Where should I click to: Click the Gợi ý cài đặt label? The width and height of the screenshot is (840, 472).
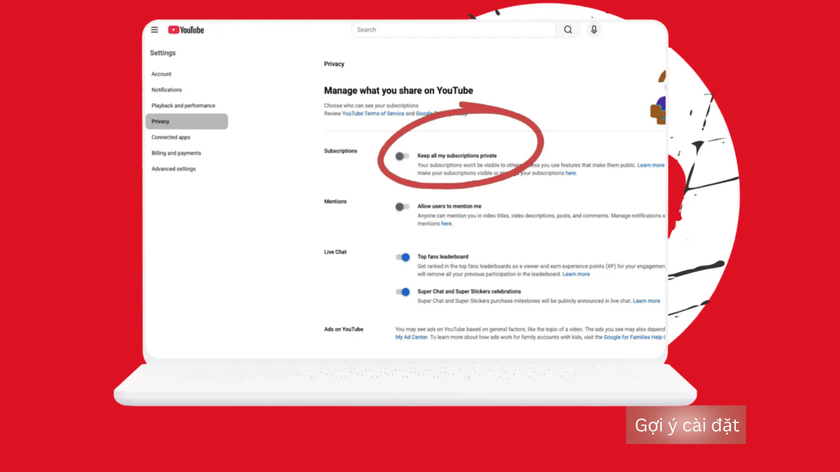686,425
